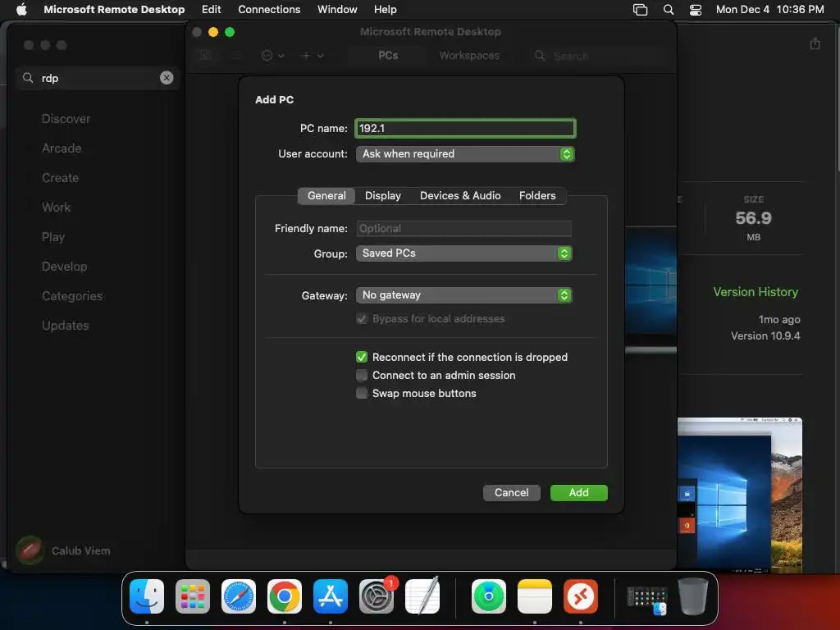
Task: Click the list view icon in Remote Desktop toolbar
Action: click(x=236, y=55)
